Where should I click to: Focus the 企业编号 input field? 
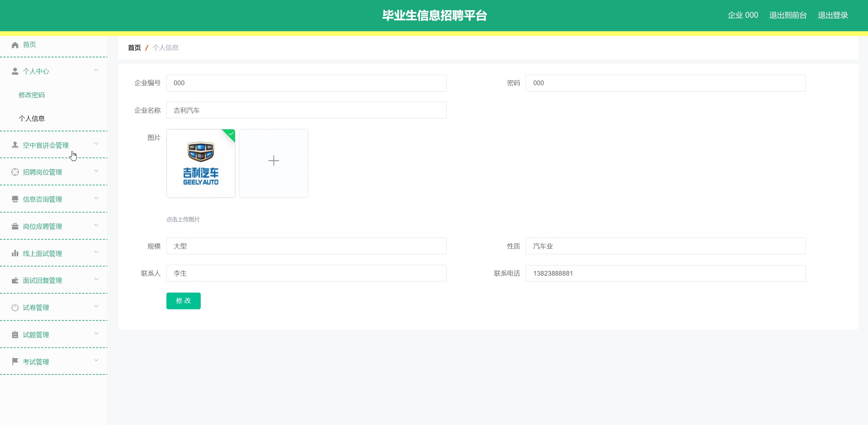306,83
